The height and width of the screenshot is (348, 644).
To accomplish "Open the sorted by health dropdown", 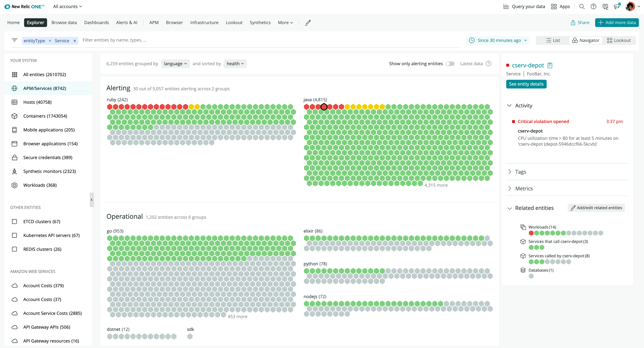I will point(235,64).
